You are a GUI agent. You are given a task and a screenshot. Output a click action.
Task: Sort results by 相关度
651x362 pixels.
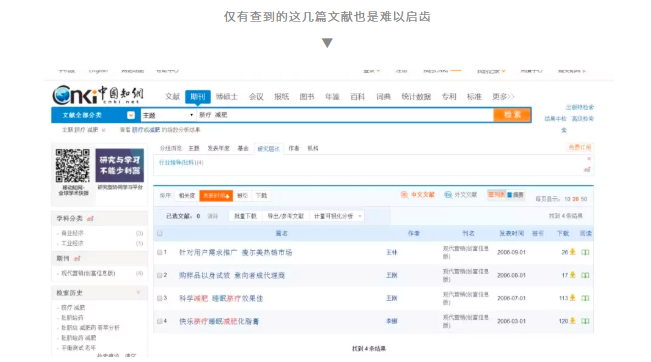187,196
